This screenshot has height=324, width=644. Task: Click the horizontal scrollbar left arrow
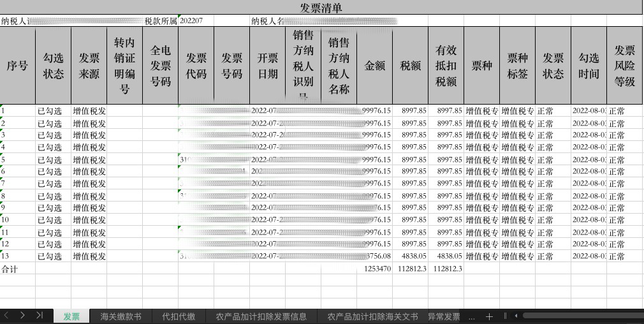coord(516,316)
